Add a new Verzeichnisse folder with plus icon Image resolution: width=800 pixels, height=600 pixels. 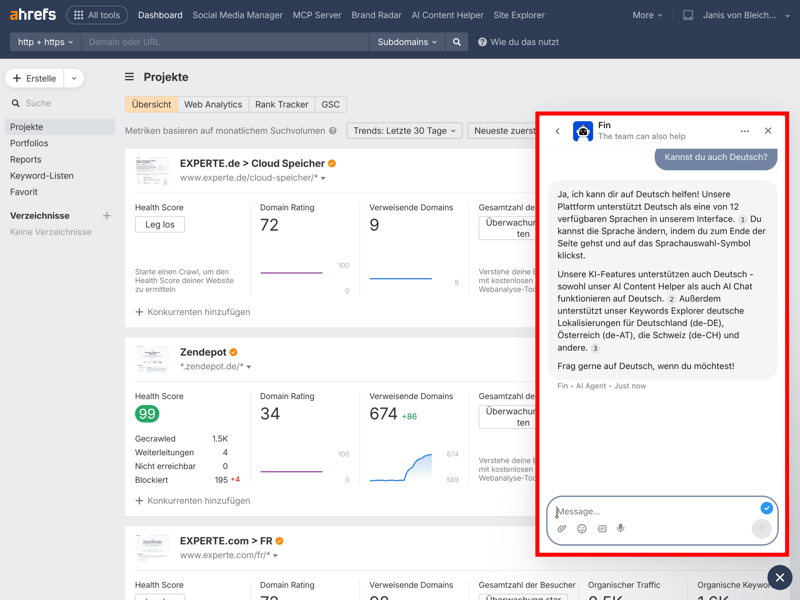pos(107,216)
